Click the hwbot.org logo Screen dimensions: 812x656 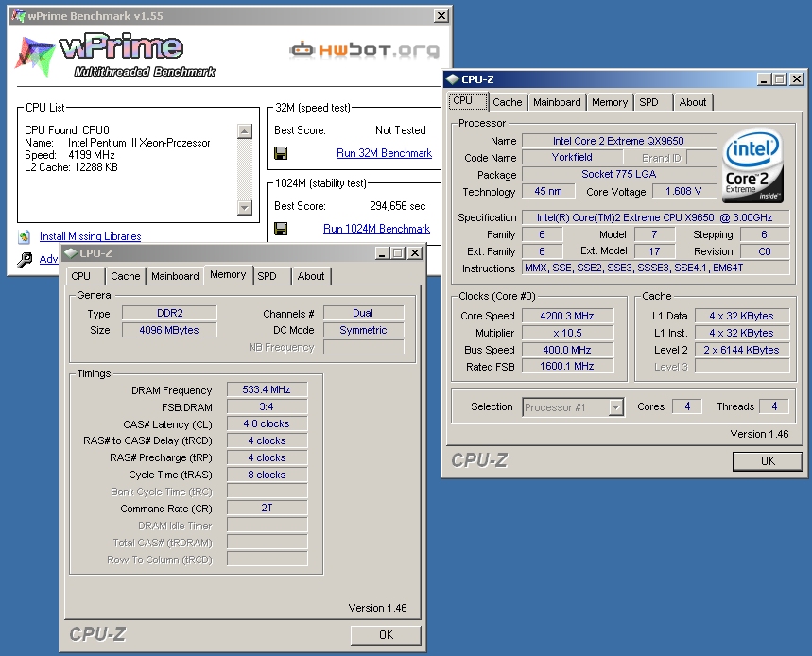point(365,50)
